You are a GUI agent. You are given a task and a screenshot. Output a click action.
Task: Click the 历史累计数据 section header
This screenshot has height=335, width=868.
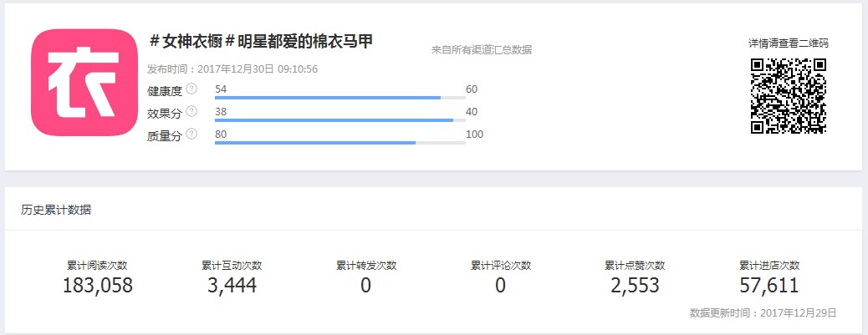[x=57, y=210]
